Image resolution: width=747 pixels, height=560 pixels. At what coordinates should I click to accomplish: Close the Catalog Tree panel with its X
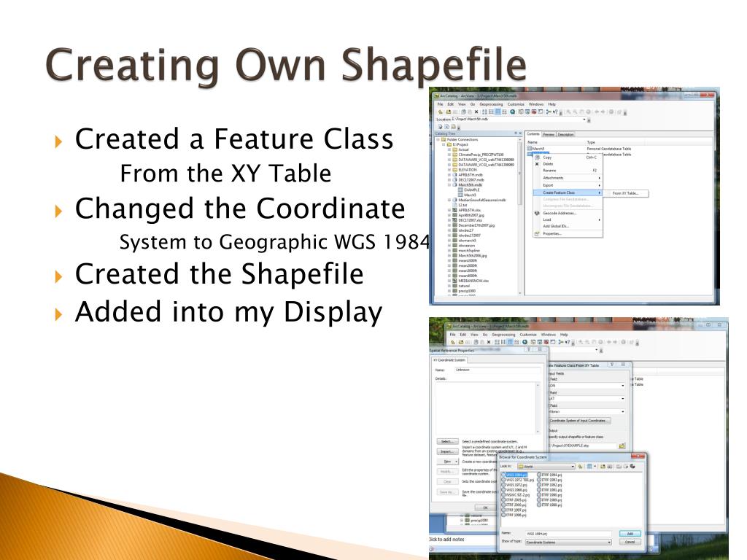(x=520, y=133)
